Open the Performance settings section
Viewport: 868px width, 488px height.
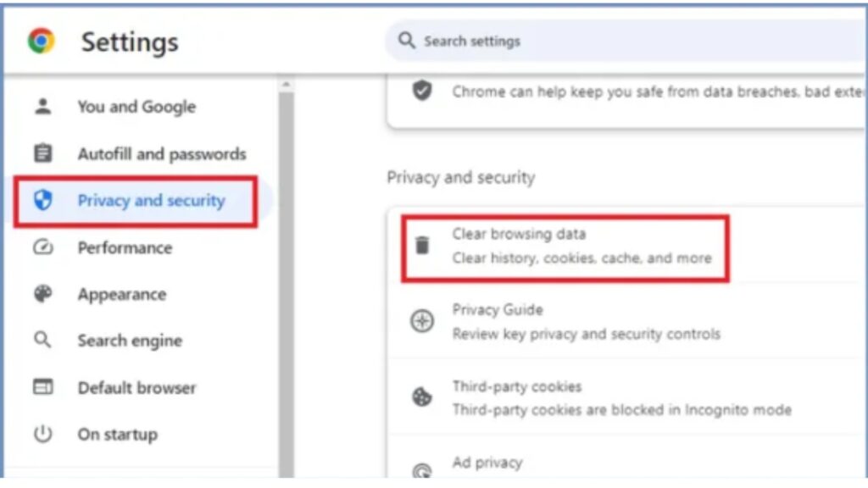pyautogui.click(x=125, y=247)
